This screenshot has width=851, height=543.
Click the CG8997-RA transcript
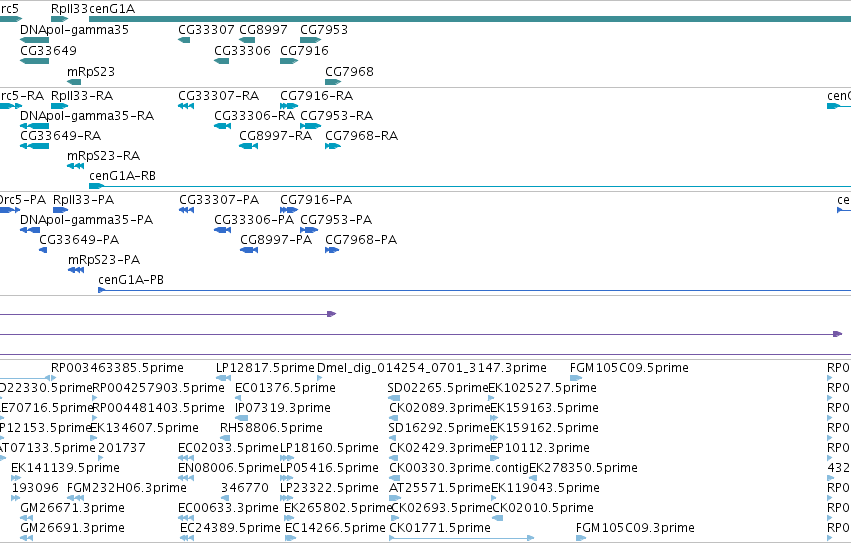[x=248, y=146]
